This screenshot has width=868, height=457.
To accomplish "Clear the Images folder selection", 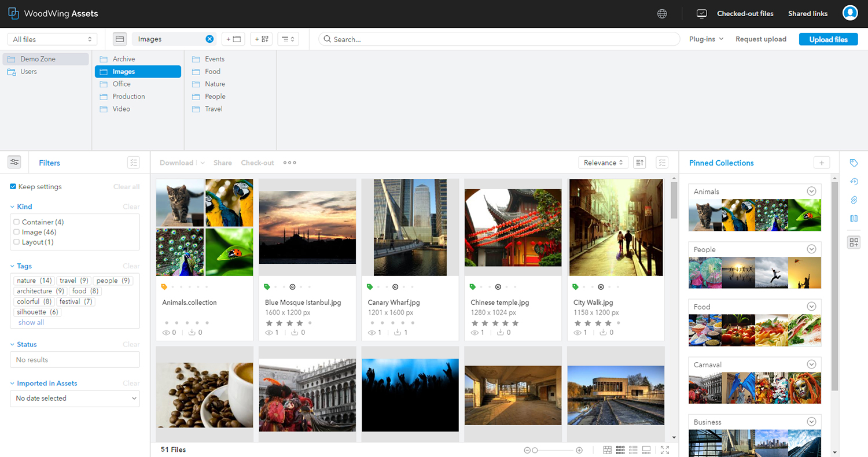I will (x=209, y=39).
